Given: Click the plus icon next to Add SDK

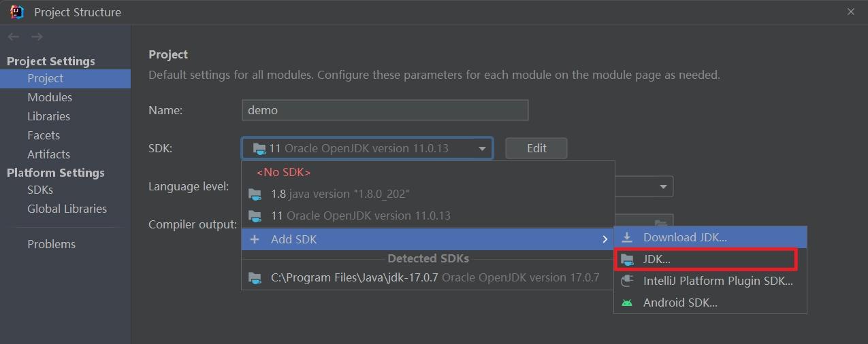Looking at the screenshot, I should tap(255, 239).
